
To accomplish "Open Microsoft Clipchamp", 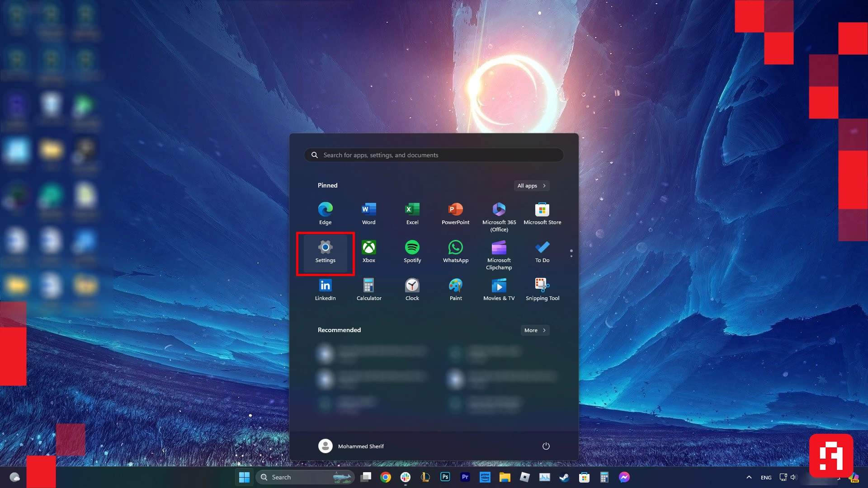I will pyautogui.click(x=499, y=255).
